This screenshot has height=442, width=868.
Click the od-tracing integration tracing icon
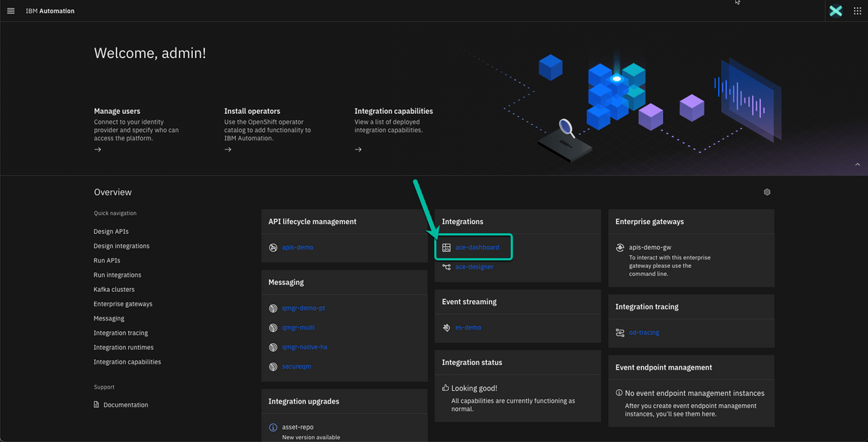pos(619,332)
